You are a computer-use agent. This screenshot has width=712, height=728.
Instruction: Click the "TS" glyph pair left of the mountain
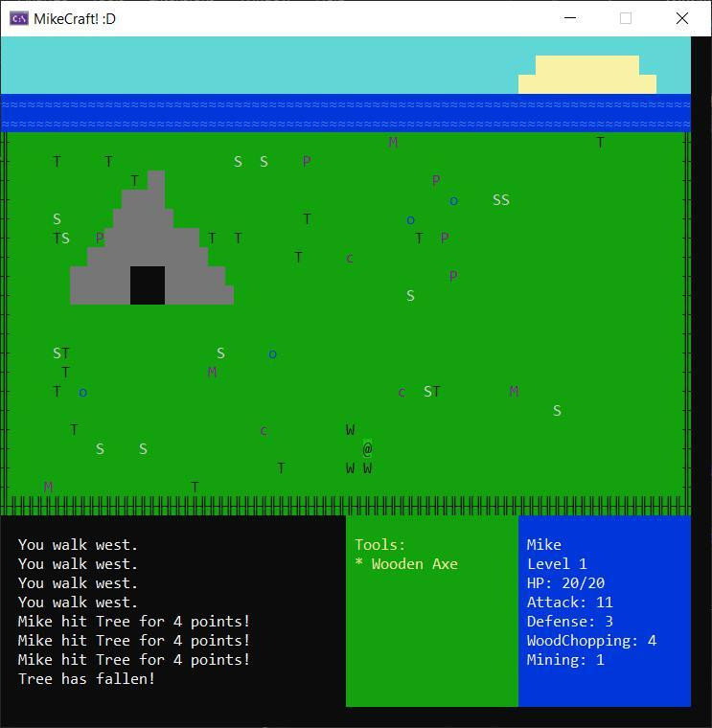[x=61, y=239]
